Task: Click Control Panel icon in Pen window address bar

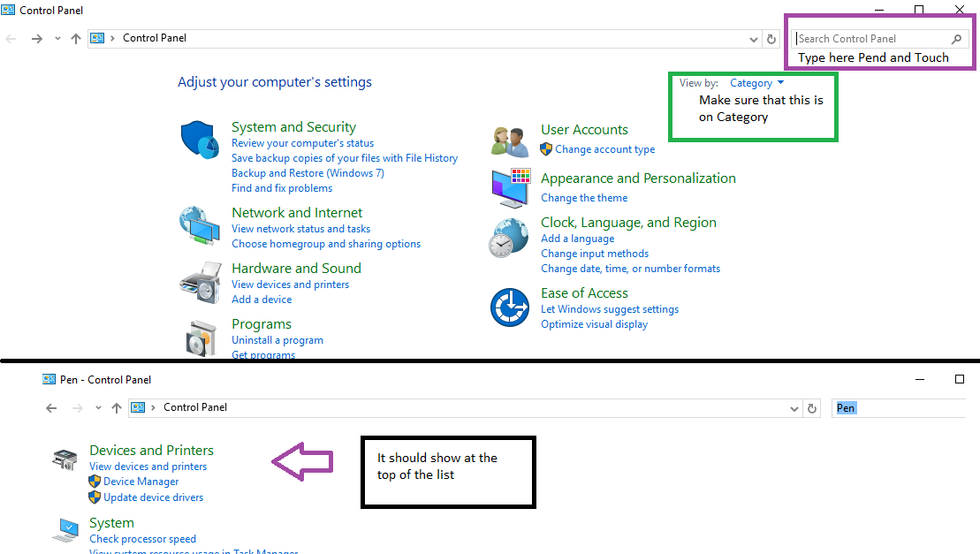Action: pyautogui.click(x=138, y=407)
